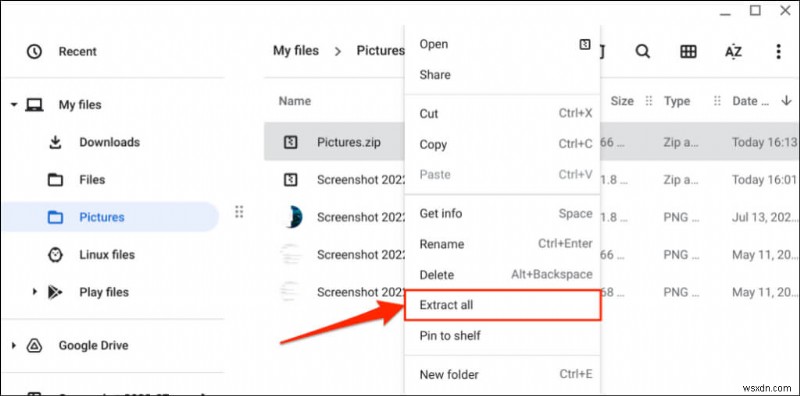800x396 pixels.
Task: Click the moon screenshot thumbnail
Action: (x=292, y=217)
